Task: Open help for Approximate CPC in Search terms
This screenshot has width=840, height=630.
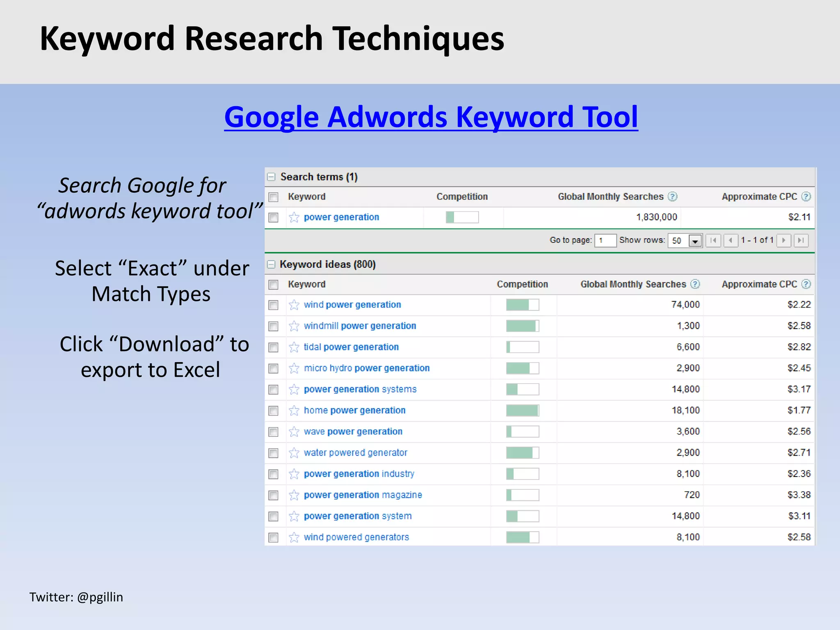Action: [806, 196]
